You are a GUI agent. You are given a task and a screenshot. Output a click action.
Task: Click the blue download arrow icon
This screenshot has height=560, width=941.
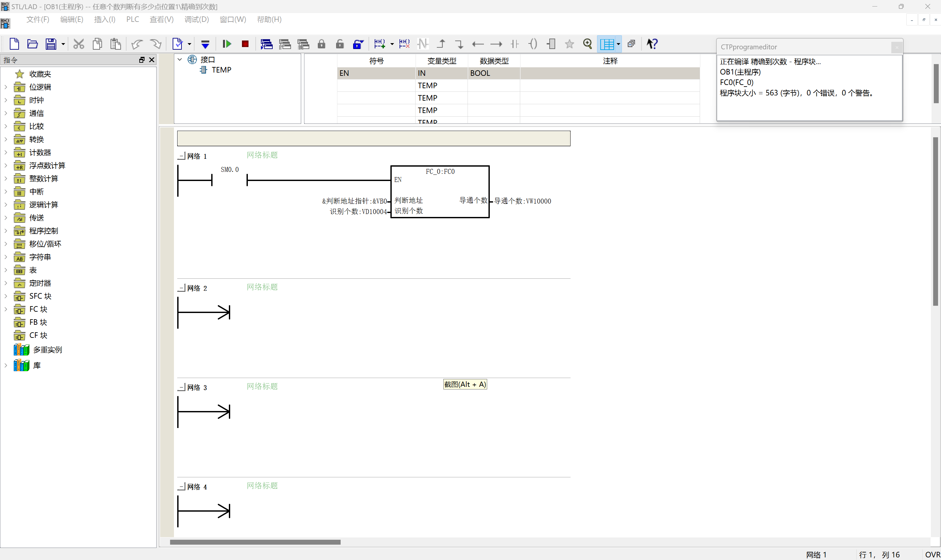click(205, 44)
